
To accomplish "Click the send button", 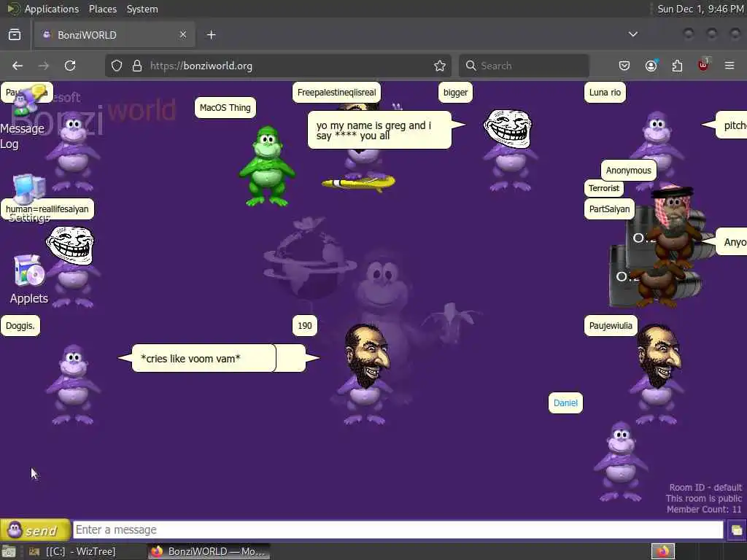I will tap(35, 530).
